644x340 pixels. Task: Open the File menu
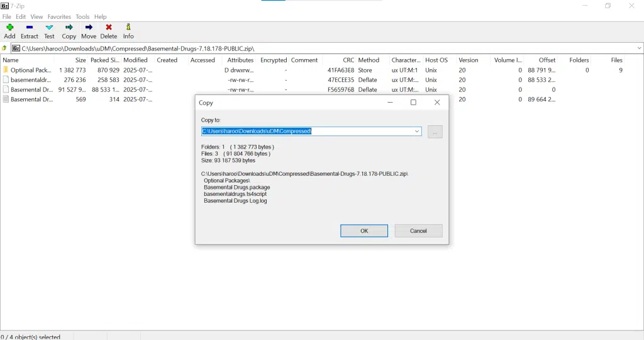(x=7, y=16)
